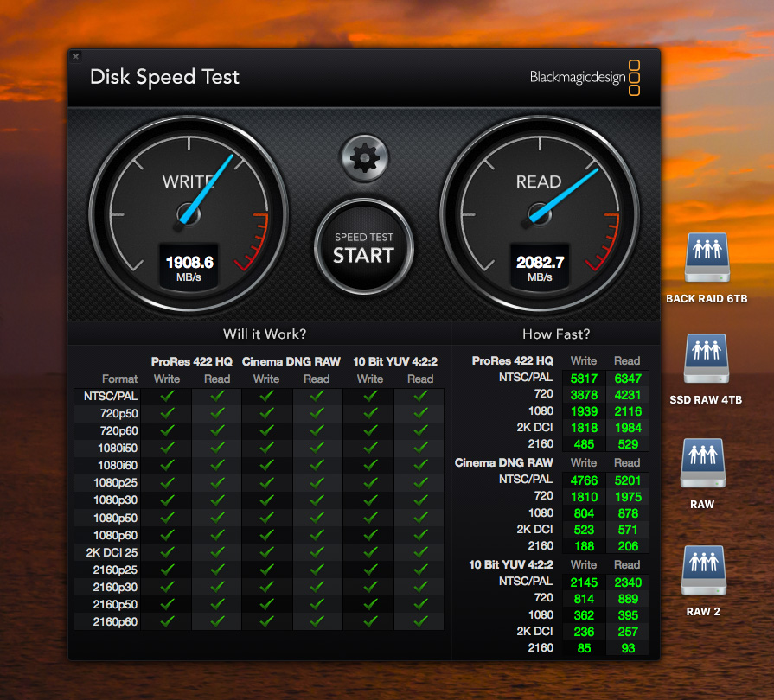
Task: Close the Disk Speed Test window
Action: tap(75, 56)
